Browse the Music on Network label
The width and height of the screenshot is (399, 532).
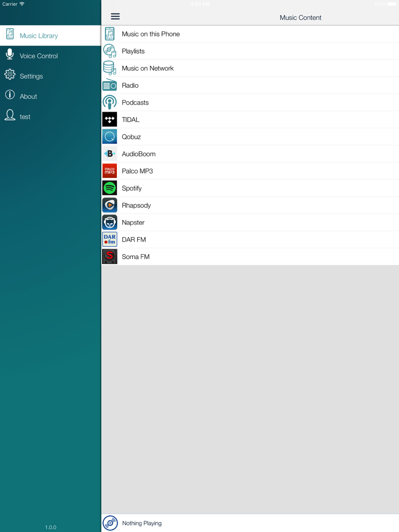tap(148, 68)
